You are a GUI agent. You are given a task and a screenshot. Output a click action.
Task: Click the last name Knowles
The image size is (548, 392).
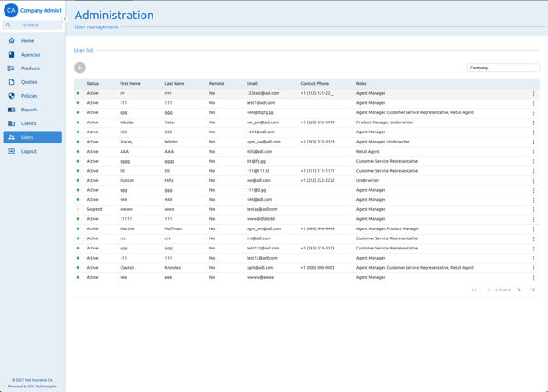pos(173,268)
